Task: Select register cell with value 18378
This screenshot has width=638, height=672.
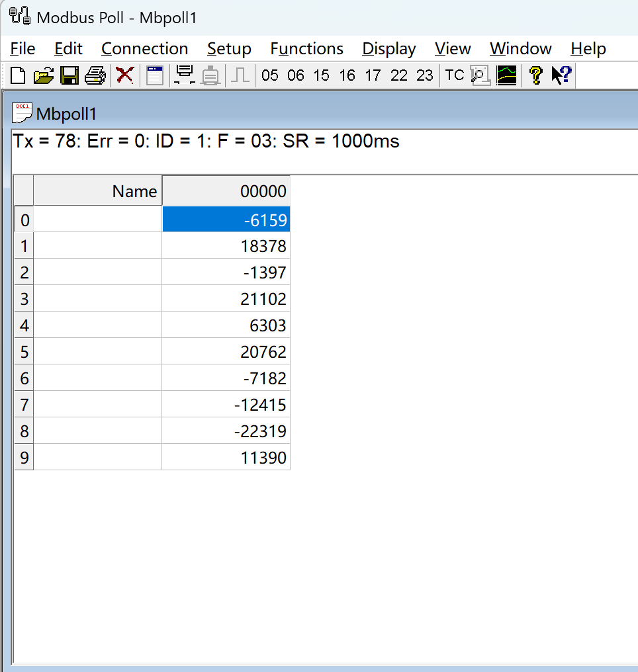Action: pos(226,245)
